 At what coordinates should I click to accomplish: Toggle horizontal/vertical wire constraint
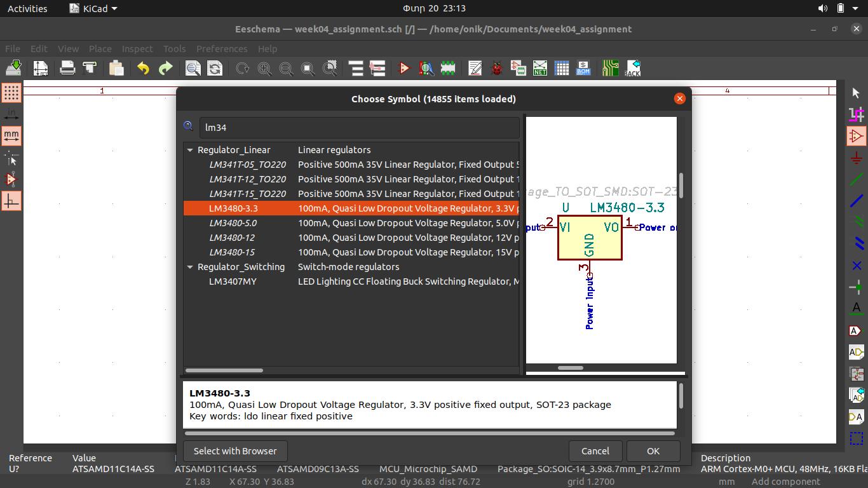[x=11, y=201]
